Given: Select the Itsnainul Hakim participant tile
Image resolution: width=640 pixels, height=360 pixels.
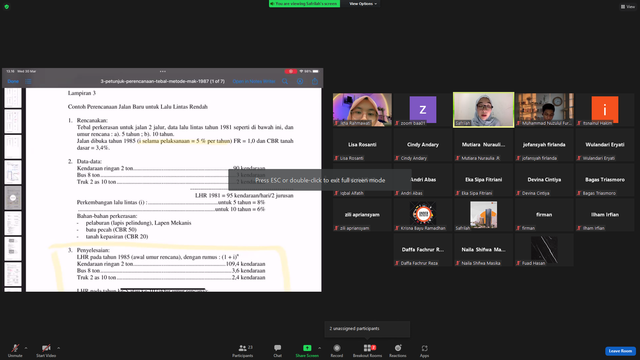Looking at the screenshot, I should point(604,109).
